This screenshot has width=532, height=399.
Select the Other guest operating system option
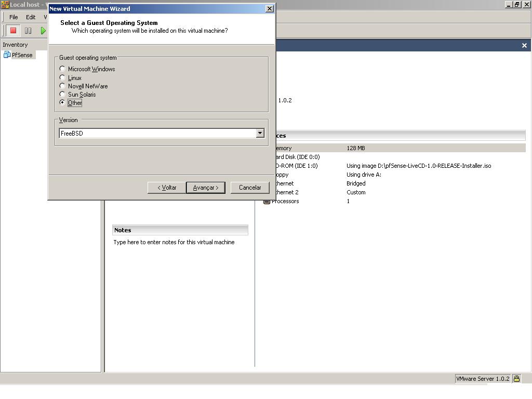point(62,102)
